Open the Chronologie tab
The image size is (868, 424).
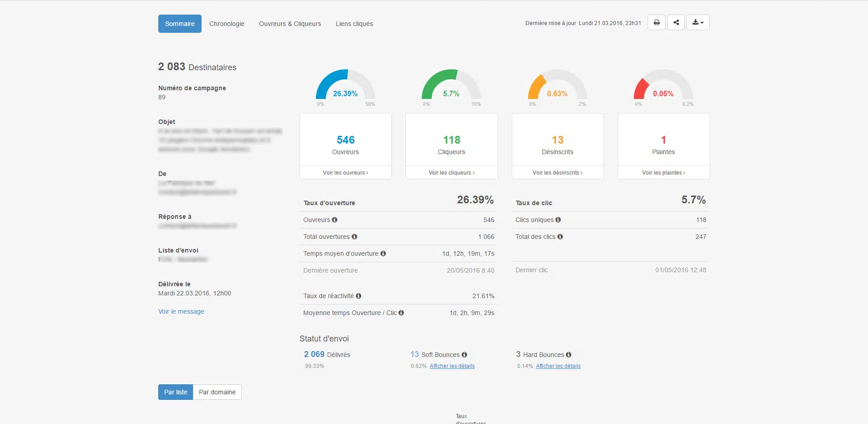227,24
